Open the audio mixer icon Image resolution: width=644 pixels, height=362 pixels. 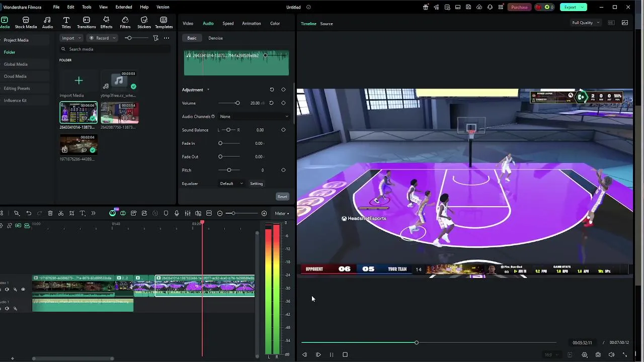click(x=187, y=213)
